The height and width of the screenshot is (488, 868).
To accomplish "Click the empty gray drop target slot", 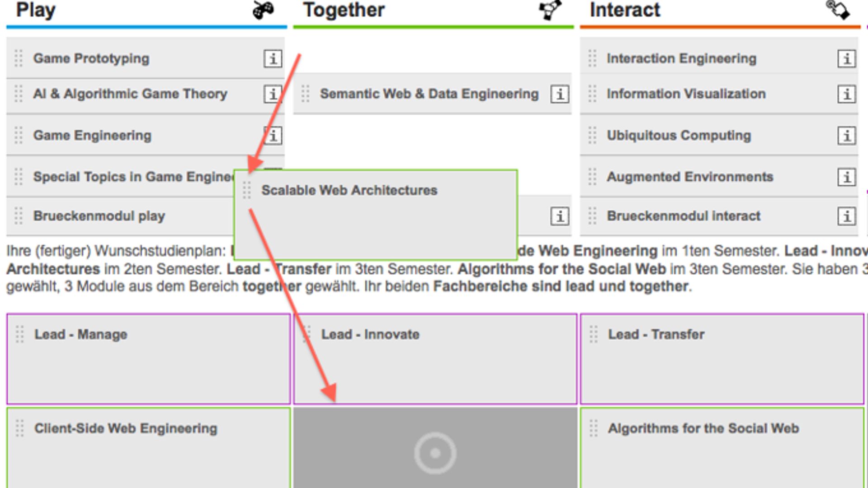I will 435,448.
